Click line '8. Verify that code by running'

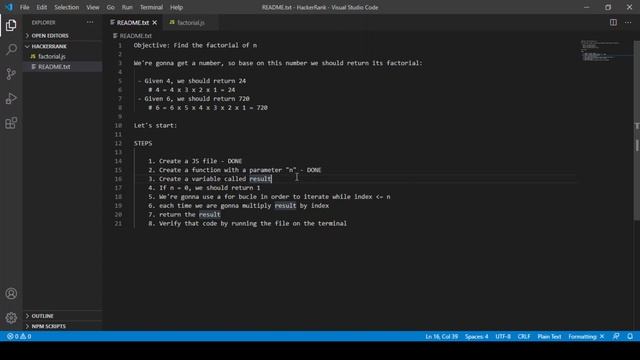[247, 223]
